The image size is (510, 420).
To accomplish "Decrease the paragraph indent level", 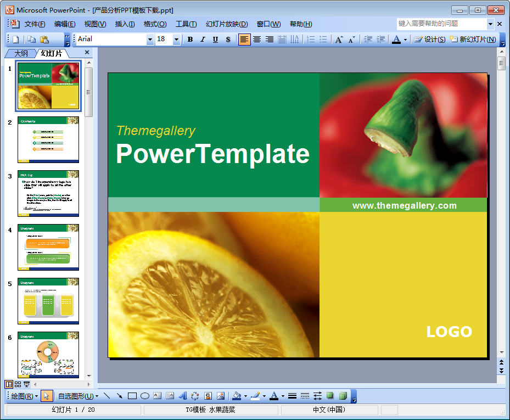I will (x=368, y=40).
